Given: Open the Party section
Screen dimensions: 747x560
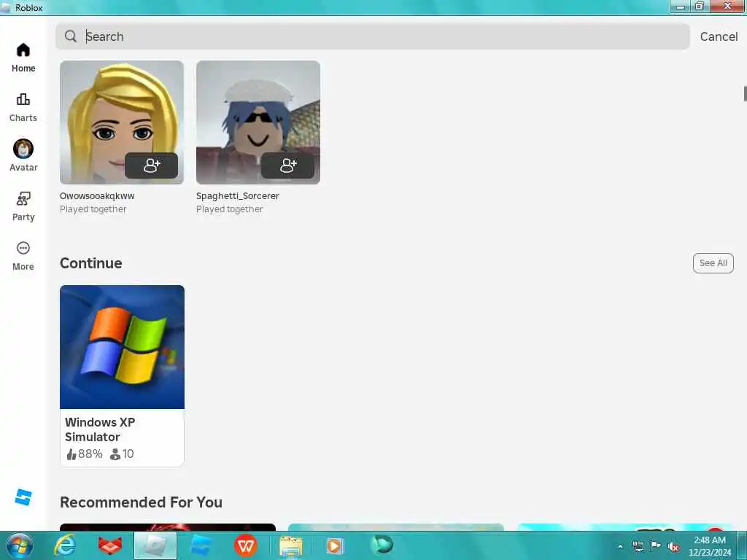Looking at the screenshot, I should [23, 206].
